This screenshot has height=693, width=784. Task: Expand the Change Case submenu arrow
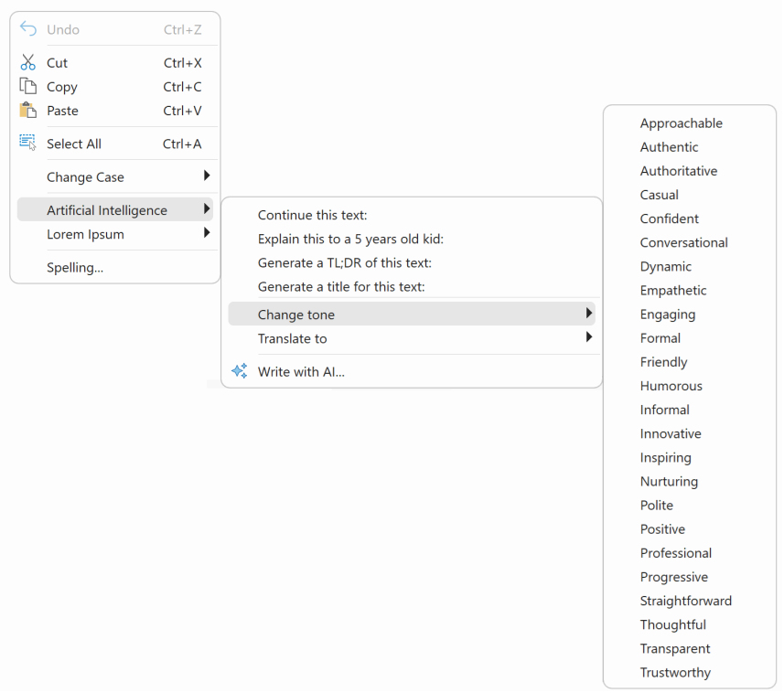pyautogui.click(x=207, y=176)
